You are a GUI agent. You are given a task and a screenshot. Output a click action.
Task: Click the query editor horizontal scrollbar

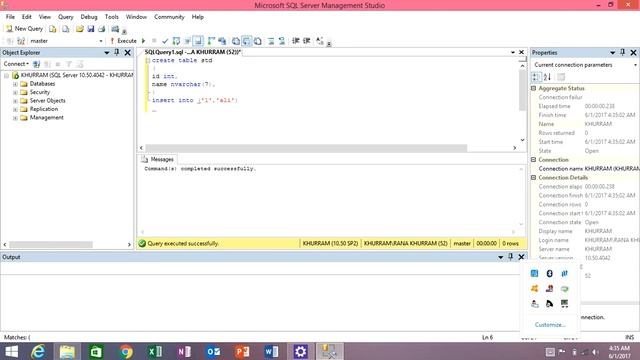tap(306, 148)
